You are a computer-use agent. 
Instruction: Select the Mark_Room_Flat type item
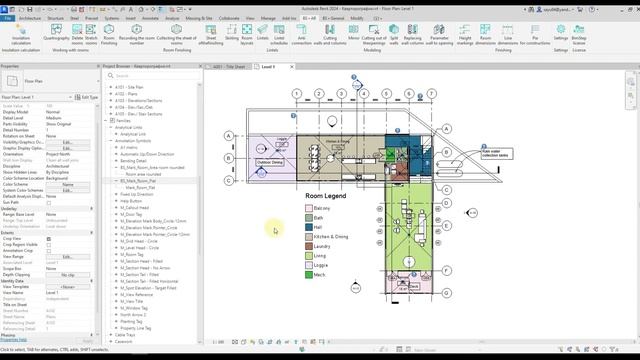pyautogui.click(x=140, y=187)
